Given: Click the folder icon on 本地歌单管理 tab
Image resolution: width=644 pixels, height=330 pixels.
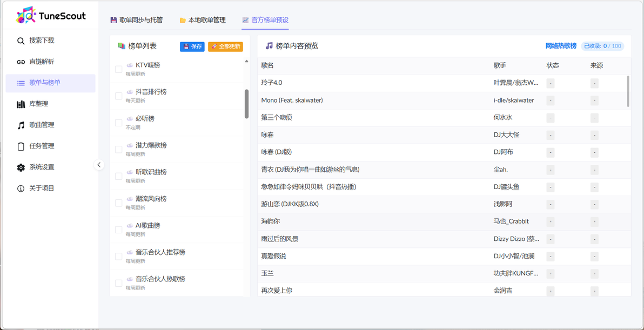Looking at the screenshot, I should pos(183,20).
